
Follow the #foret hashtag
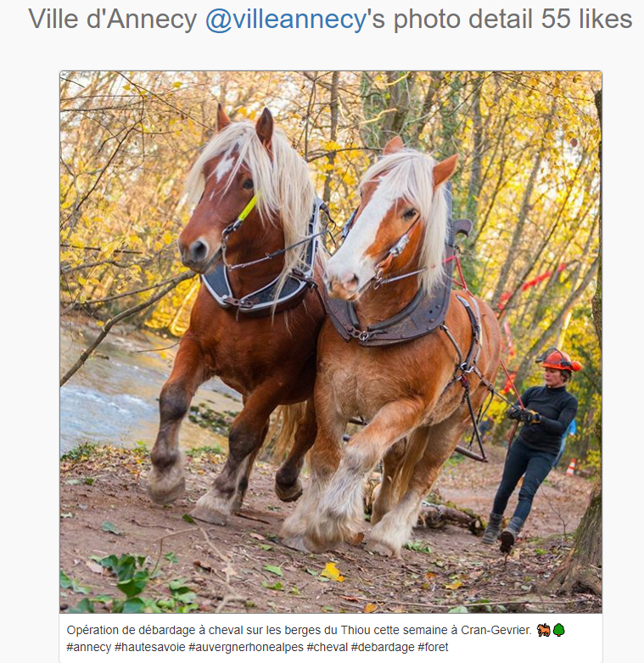click(433, 648)
